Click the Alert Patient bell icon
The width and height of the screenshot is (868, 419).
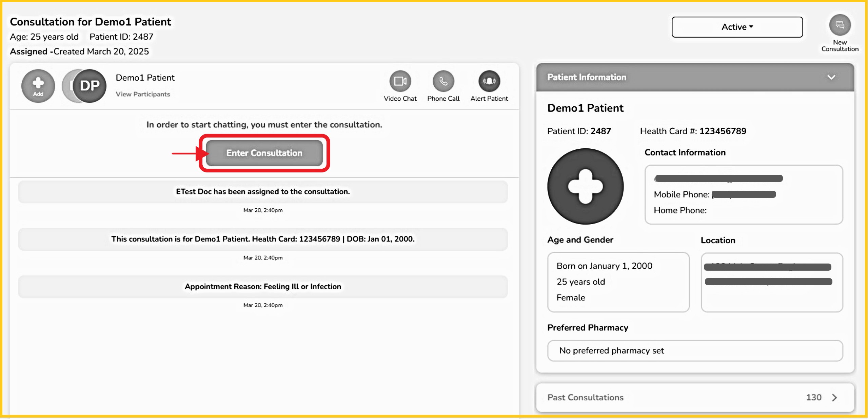click(489, 81)
